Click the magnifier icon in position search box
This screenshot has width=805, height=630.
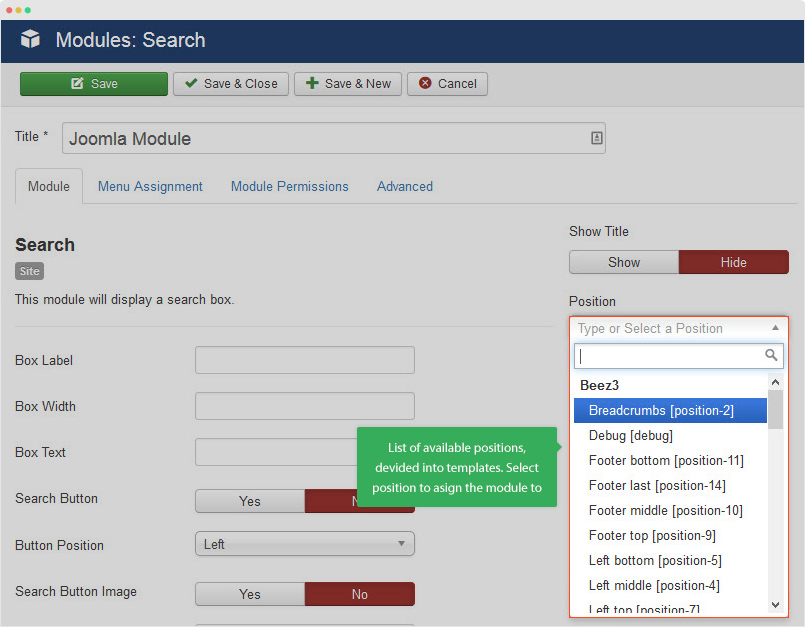(771, 355)
